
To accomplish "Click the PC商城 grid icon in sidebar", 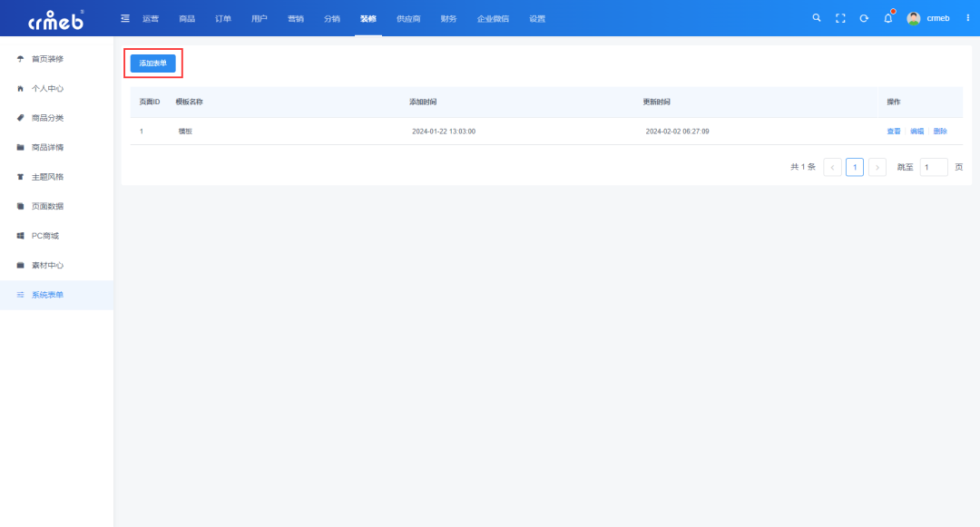I will [20, 235].
